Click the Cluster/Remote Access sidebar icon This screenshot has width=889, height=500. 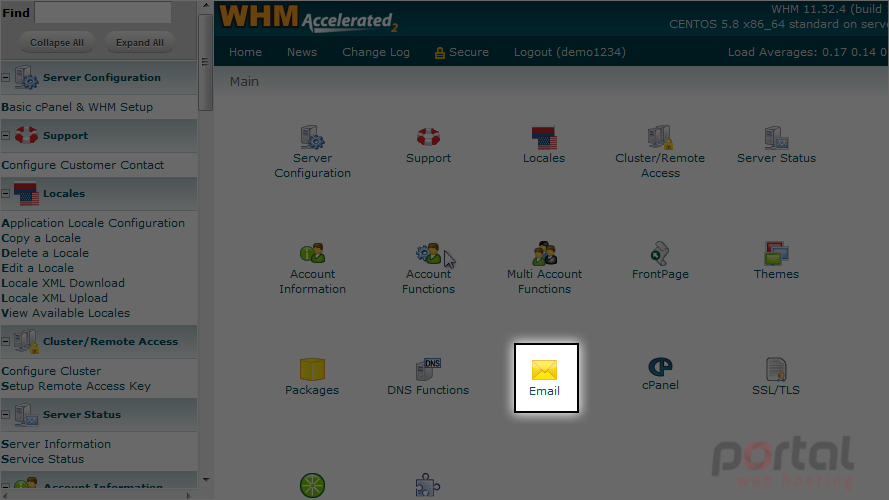click(26, 341)
